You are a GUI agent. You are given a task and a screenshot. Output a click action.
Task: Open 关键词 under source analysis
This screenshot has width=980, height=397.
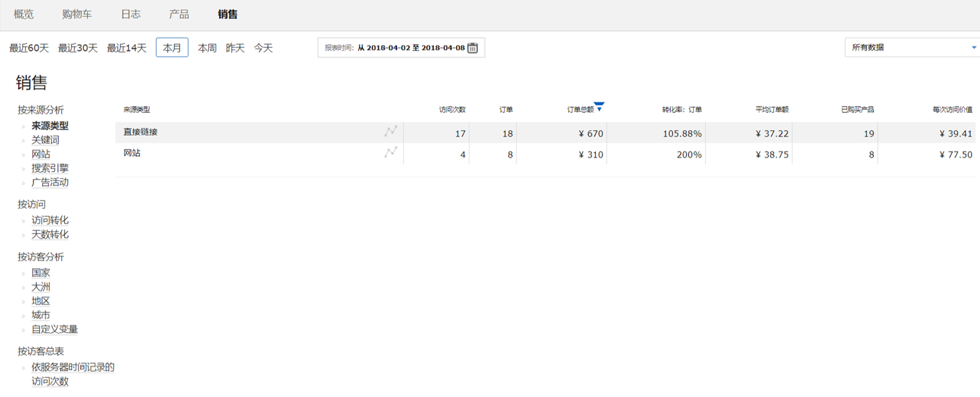(x=45, y=140)
